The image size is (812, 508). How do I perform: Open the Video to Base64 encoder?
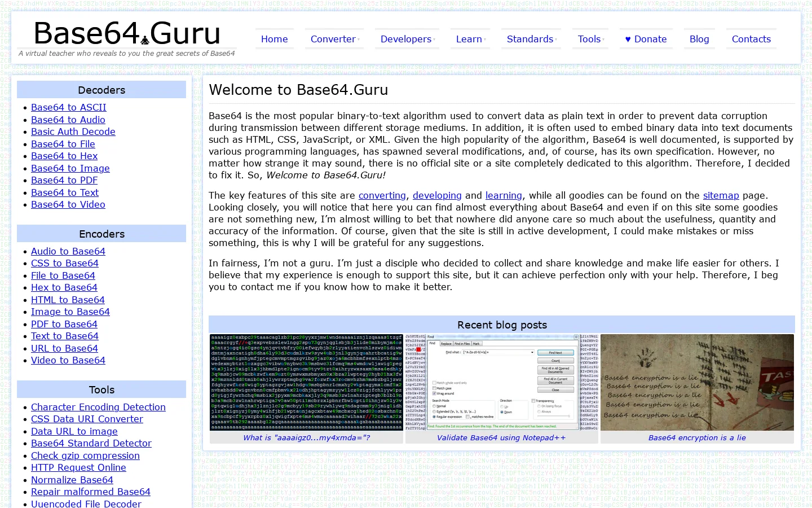68,360
